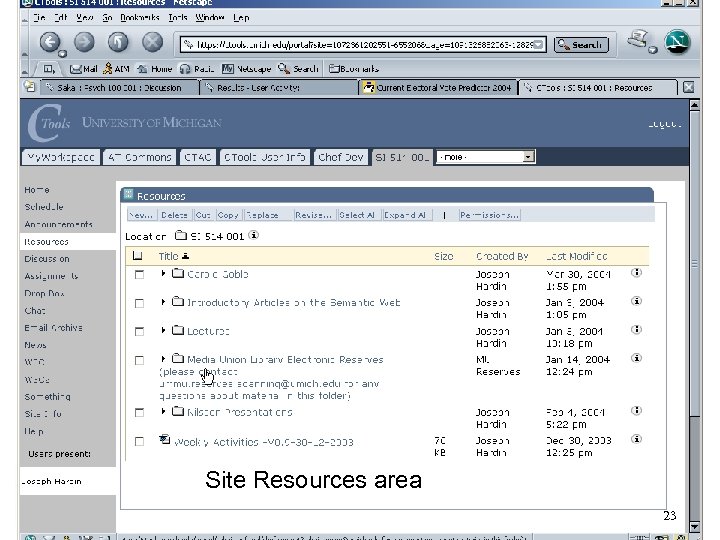The image size is (720, 540).
Task: Open the Tools menu in the menu bar
Action: tap(178, 17)
